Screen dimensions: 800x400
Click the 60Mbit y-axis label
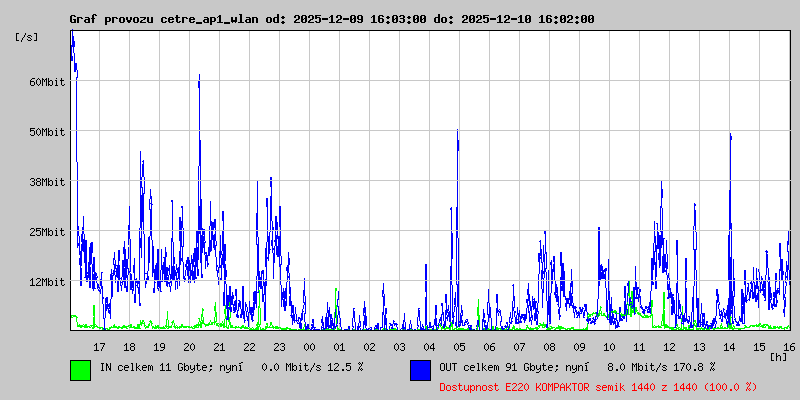[x=47, y=82]
